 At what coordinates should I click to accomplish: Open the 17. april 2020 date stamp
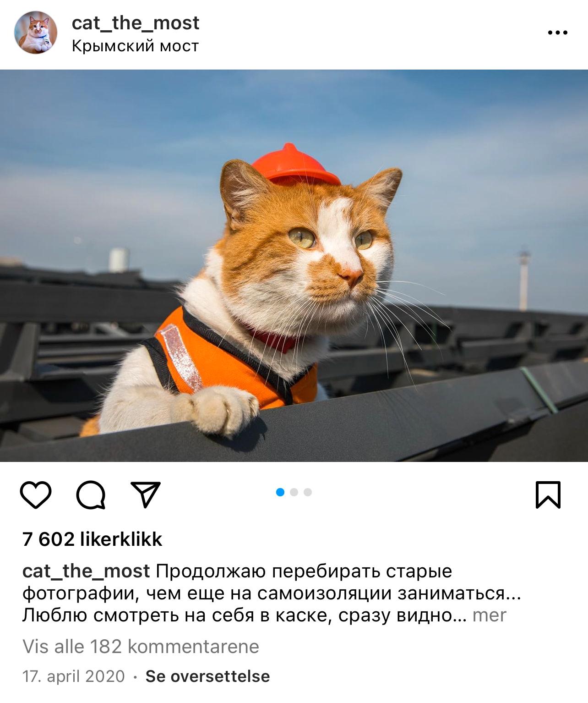[x=74, y=676]
